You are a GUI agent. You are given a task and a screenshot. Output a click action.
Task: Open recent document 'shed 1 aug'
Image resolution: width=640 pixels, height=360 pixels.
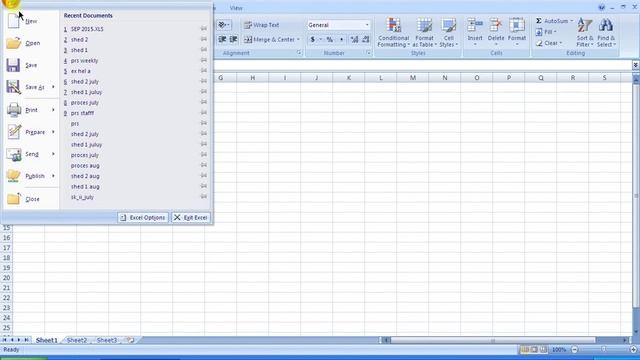pos(85,187)
